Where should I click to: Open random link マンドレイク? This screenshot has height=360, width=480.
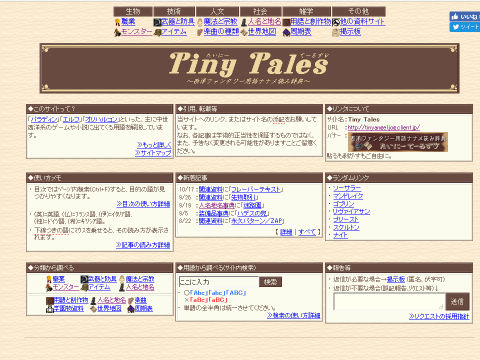click(348, 196)
